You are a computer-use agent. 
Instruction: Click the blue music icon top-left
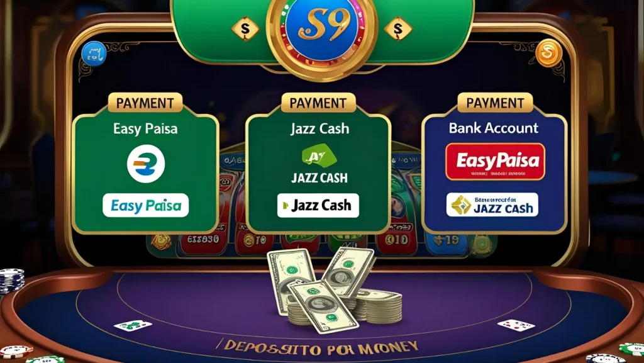point(94,54)
